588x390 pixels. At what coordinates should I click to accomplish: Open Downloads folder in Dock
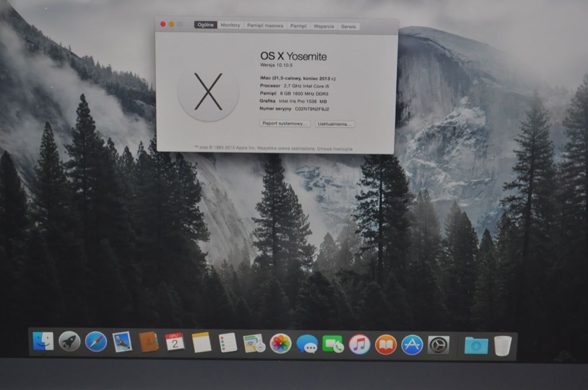(x=476, y=345)
